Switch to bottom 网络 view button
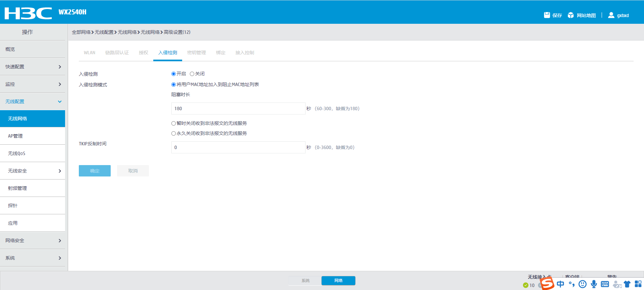 coord(338,281)
